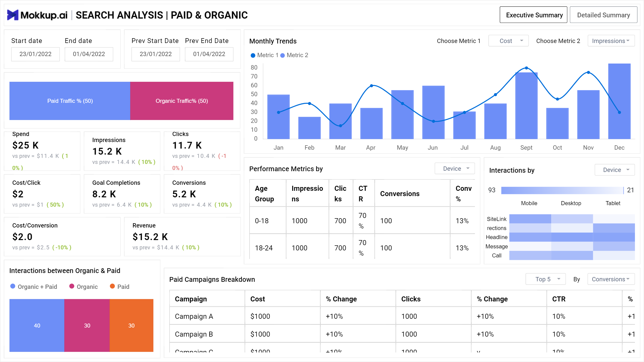Click the 0-18 age group row
Image resolution: width=644 pixels, height=362 pixels.
pyautogui.click(x=362, y=221)
